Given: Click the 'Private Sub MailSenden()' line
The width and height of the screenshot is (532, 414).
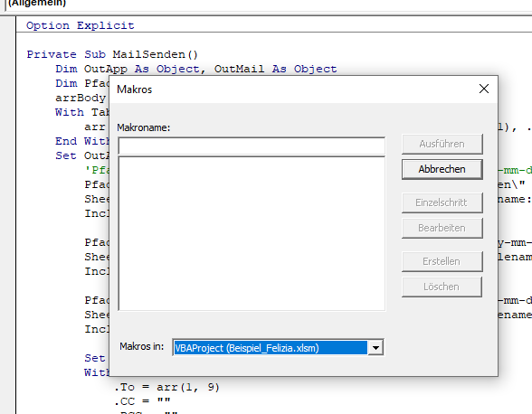Looking at the screenshot, I should (x=112, y=54).
